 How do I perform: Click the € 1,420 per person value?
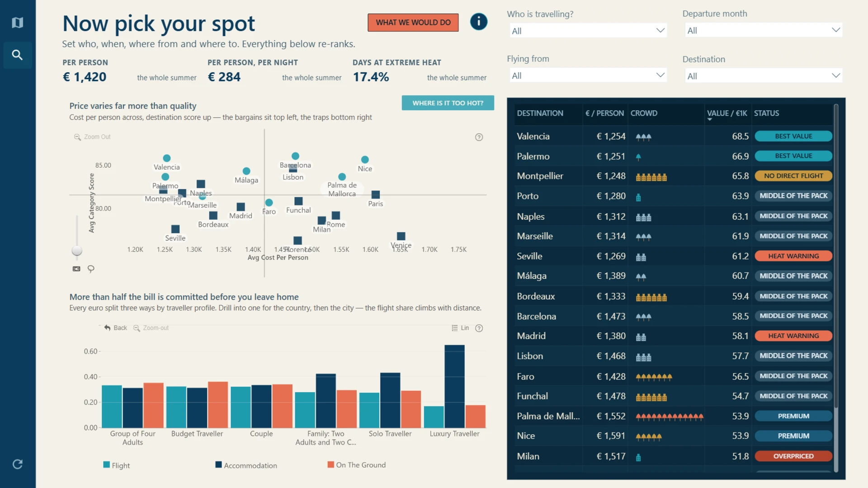coord(85,77)
